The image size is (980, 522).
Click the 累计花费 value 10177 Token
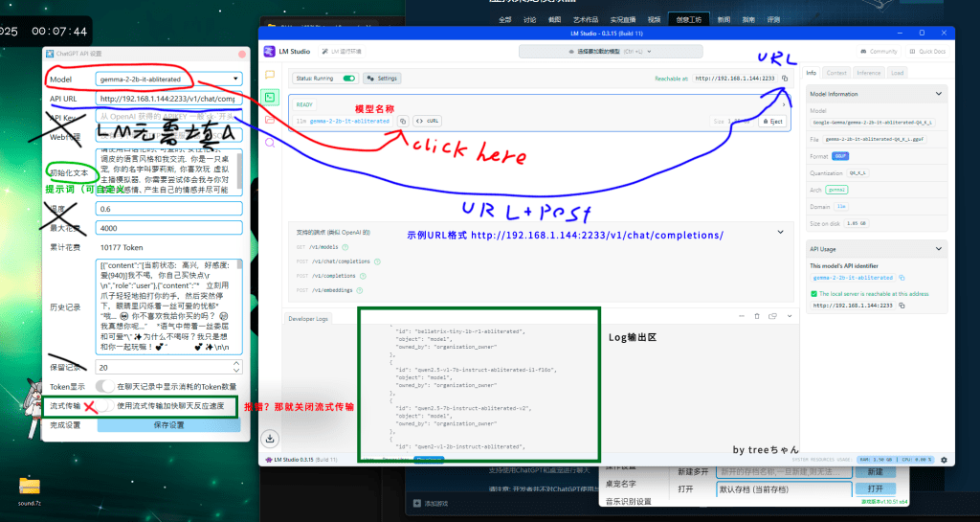(x=122, y=247)
